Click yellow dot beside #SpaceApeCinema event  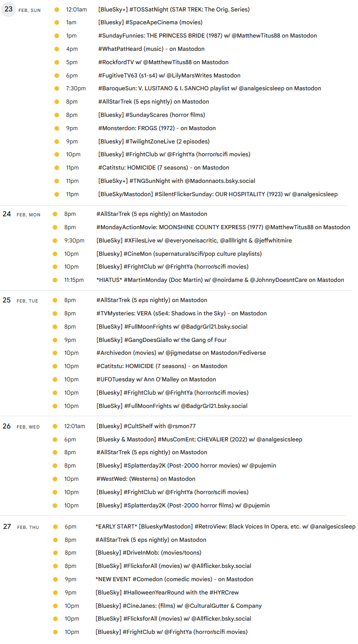point(56,22)
